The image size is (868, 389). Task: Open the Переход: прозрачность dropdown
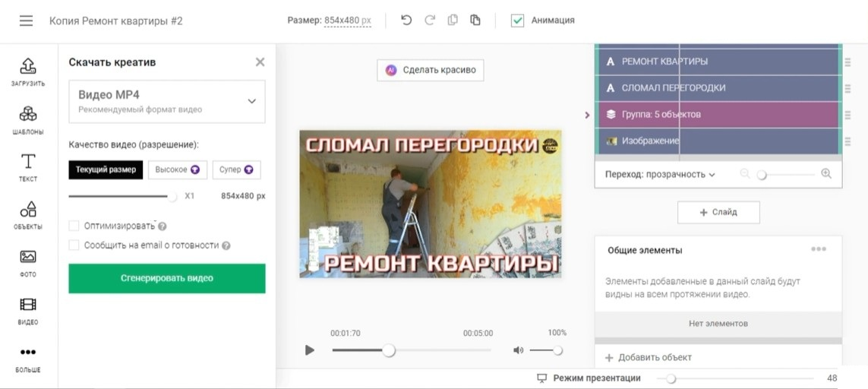click(660, 174)
